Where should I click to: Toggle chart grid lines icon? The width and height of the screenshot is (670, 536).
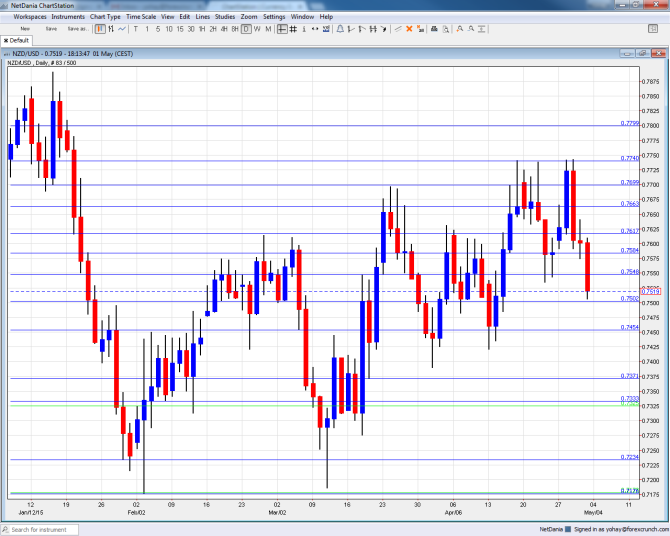click(293, 29)
